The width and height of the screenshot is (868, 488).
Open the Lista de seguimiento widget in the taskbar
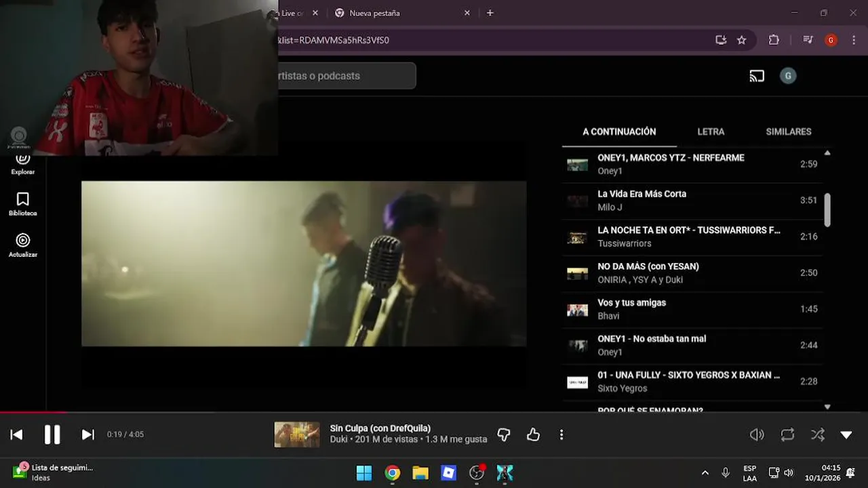point(53,472)
